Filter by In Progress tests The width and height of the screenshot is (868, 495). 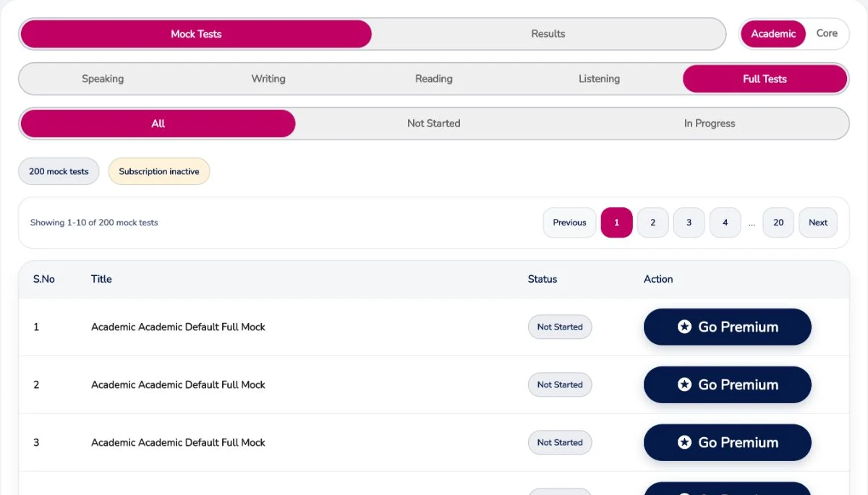coord(710,124)
